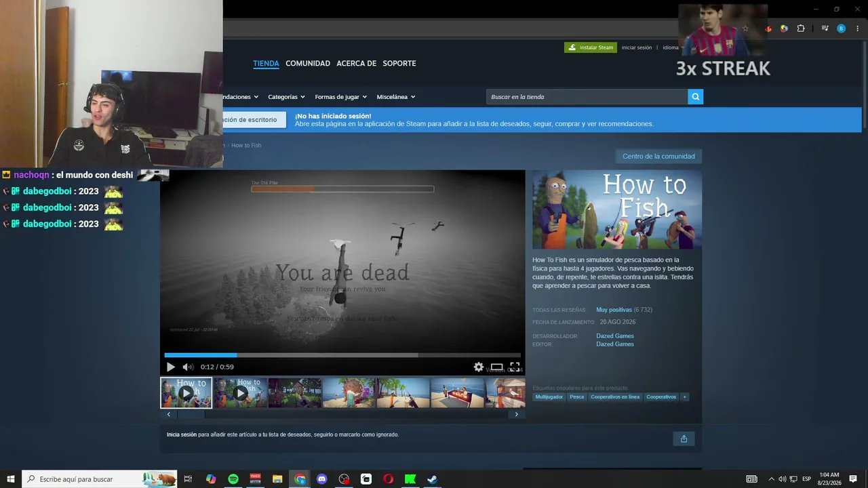This screenshot has width=868, height=488.
Task: Play the How to Fish trailer video
Action: [x=170, y=367]
